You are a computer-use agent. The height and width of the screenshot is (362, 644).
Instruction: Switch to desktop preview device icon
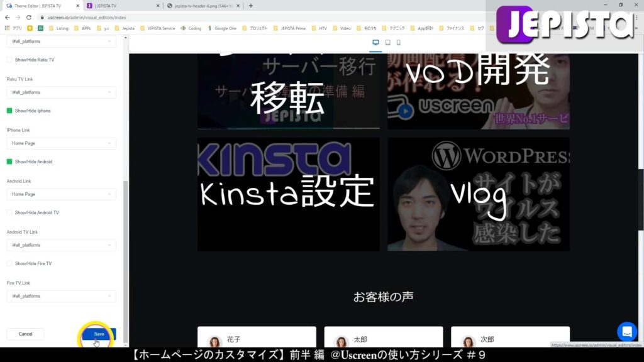375,42
